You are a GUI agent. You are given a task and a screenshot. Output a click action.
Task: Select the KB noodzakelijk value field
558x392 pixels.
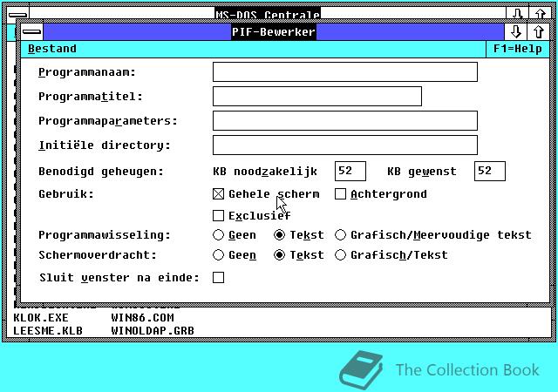point(350,171)
